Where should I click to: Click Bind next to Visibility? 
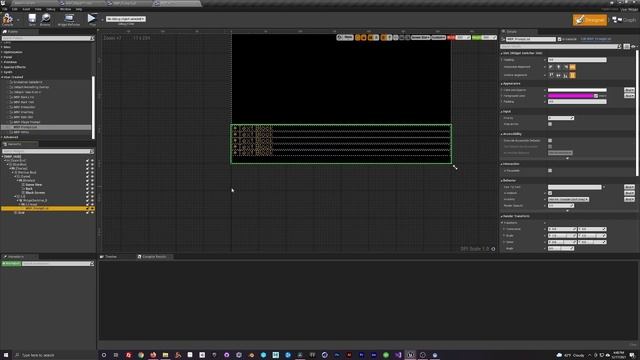[x=629, y=199]
